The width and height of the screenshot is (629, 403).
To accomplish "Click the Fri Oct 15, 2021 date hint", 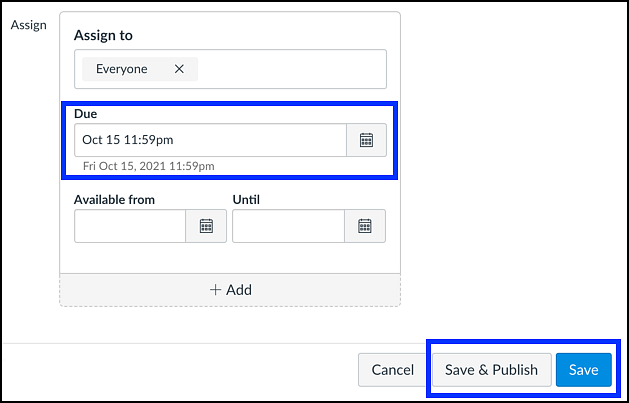I will tap(148, 166).
